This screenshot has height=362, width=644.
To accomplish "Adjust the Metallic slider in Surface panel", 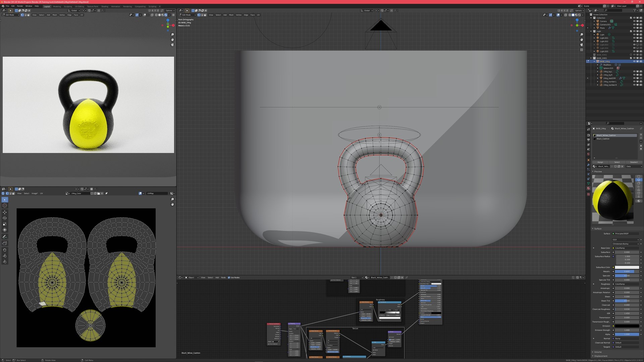I will coord(627,271).
